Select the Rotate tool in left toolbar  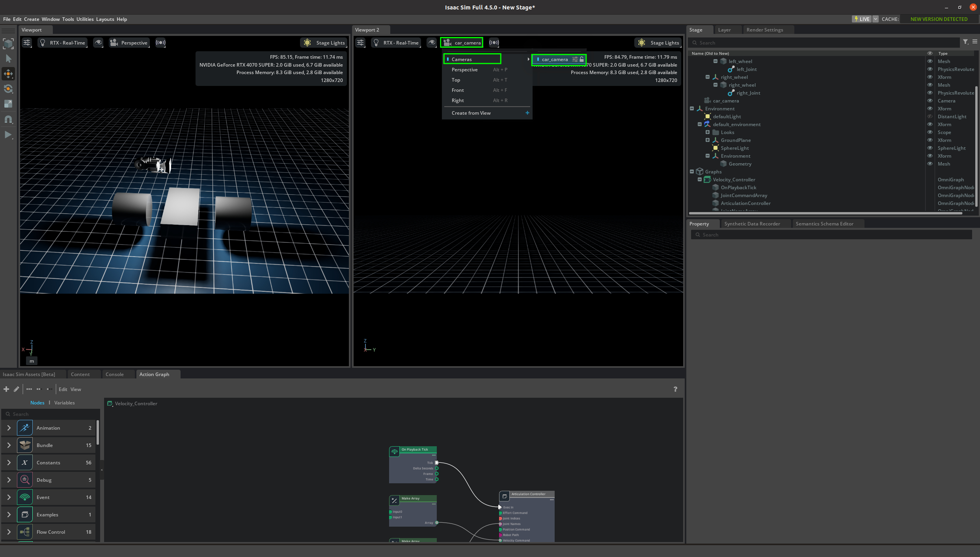coord(8,89)
